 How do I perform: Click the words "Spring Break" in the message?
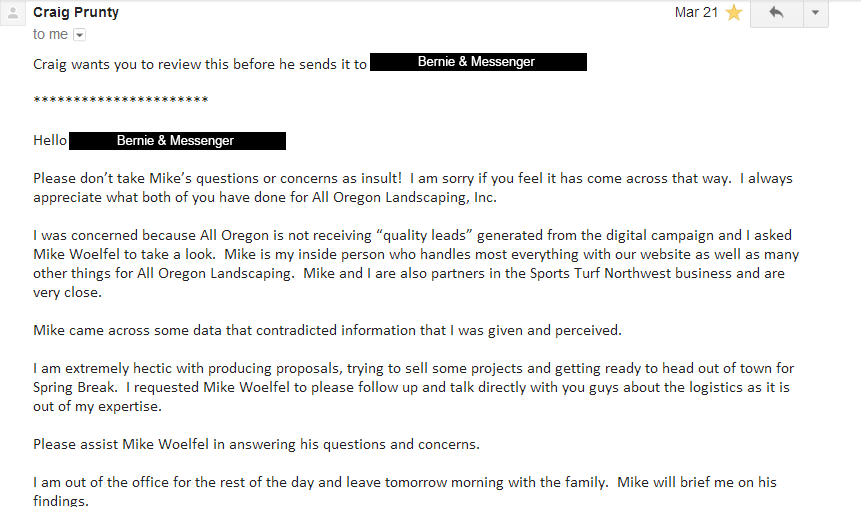pyautogui.click(x=74, y=388)
